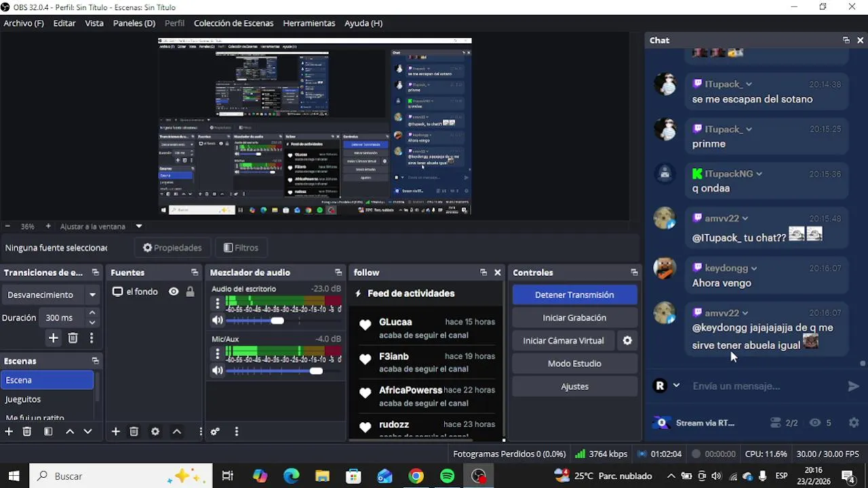Delete selected scene with trash icon
This screenshot has height=488, width=868.
[x=27, y=432]
